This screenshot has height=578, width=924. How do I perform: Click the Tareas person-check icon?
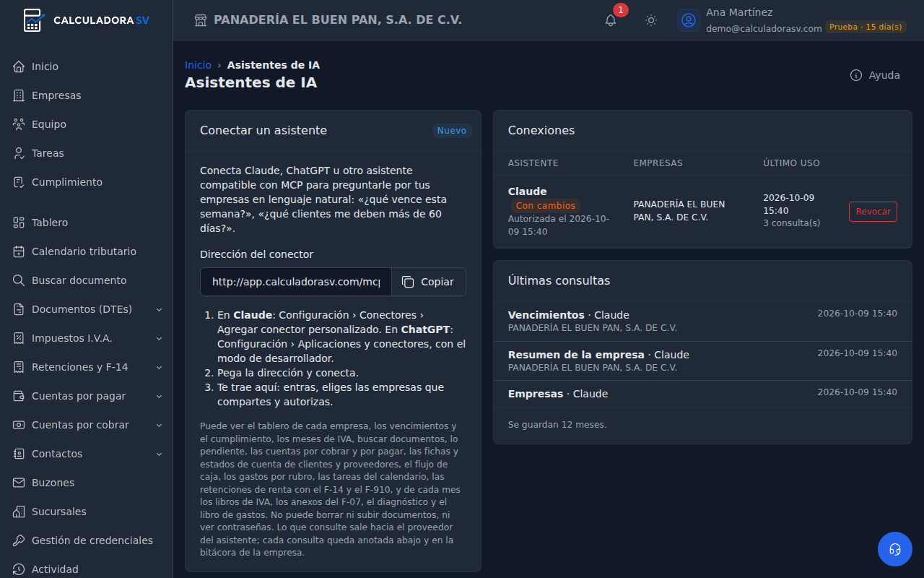pos(19,153)
